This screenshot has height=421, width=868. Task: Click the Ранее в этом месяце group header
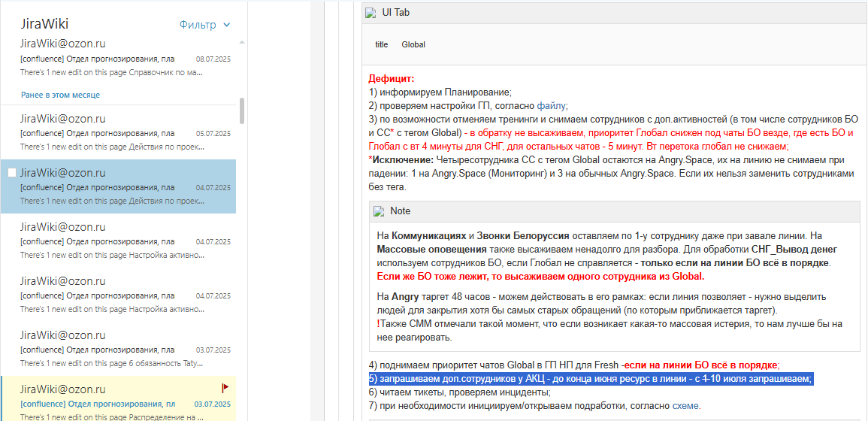click(60, 95)
